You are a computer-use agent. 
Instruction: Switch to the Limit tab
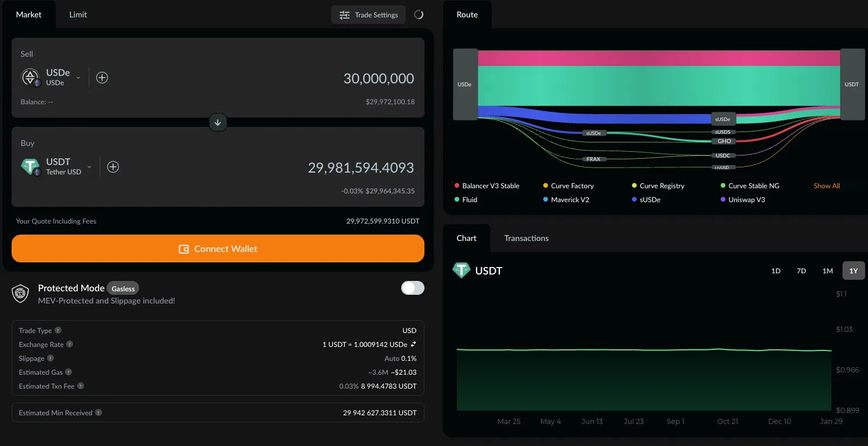click(78, 14)
